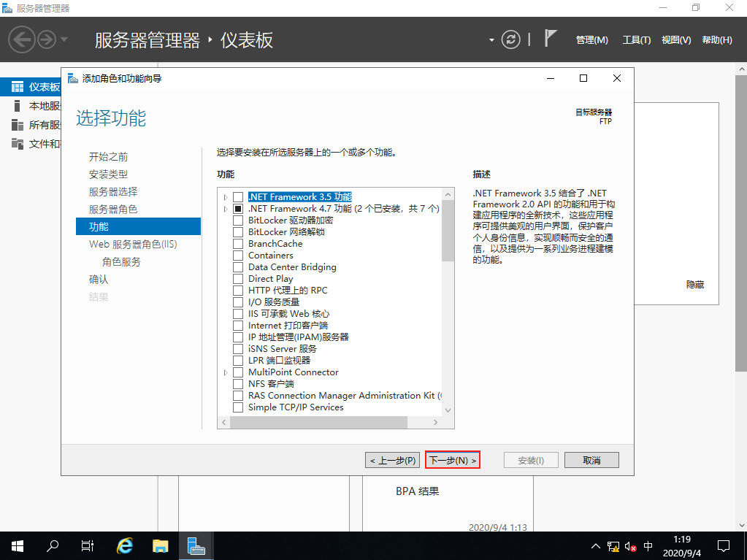Check LPR 端口监视器 checkbox
Screen dimensions: 747x560
[x=238, y=361]
